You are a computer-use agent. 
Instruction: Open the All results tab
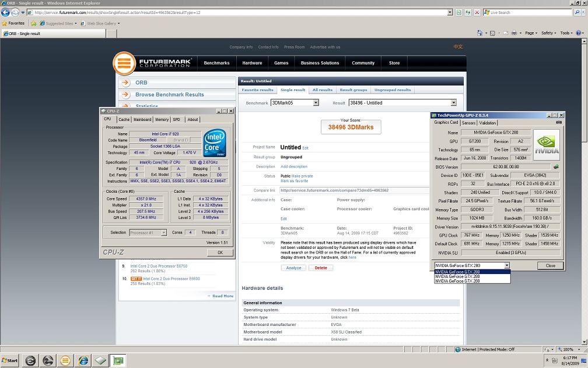[323, 90]
